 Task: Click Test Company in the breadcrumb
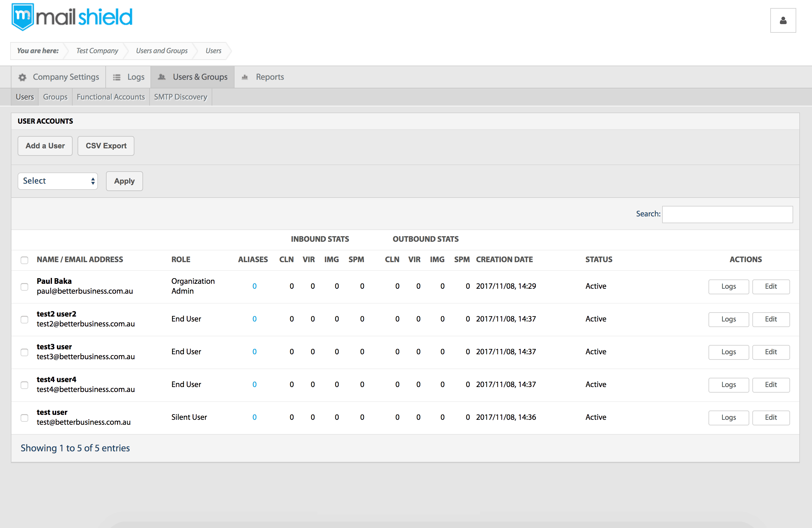[x=97, y=51]
